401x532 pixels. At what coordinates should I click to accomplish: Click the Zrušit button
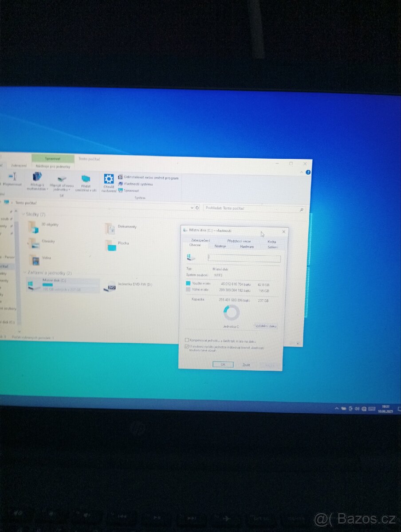[x=246, y=365]
